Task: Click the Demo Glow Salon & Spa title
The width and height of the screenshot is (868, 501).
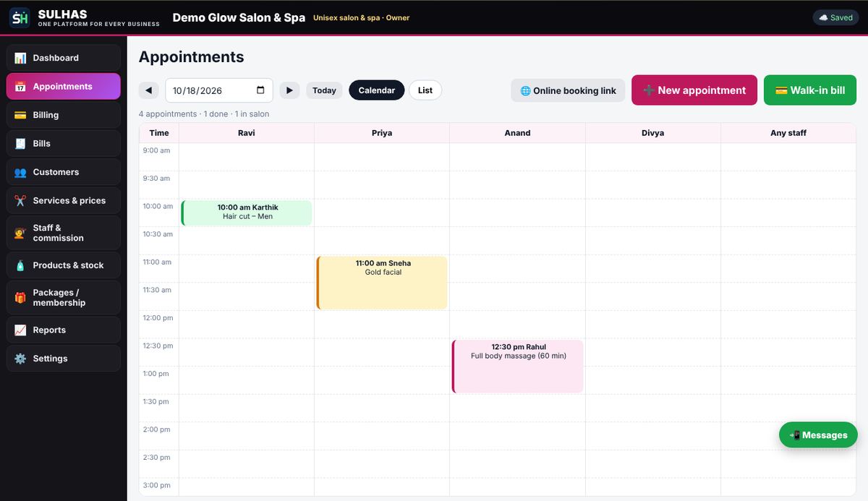Action: 239,17
